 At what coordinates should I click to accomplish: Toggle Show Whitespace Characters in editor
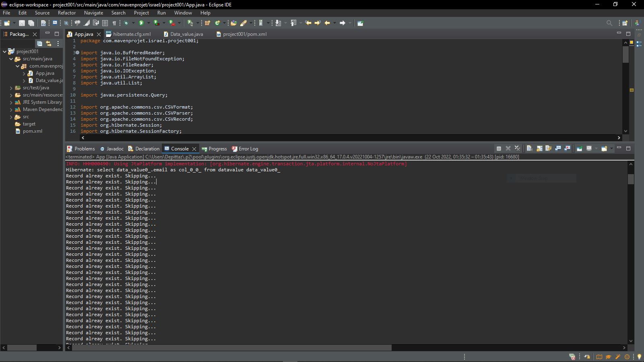114,23
